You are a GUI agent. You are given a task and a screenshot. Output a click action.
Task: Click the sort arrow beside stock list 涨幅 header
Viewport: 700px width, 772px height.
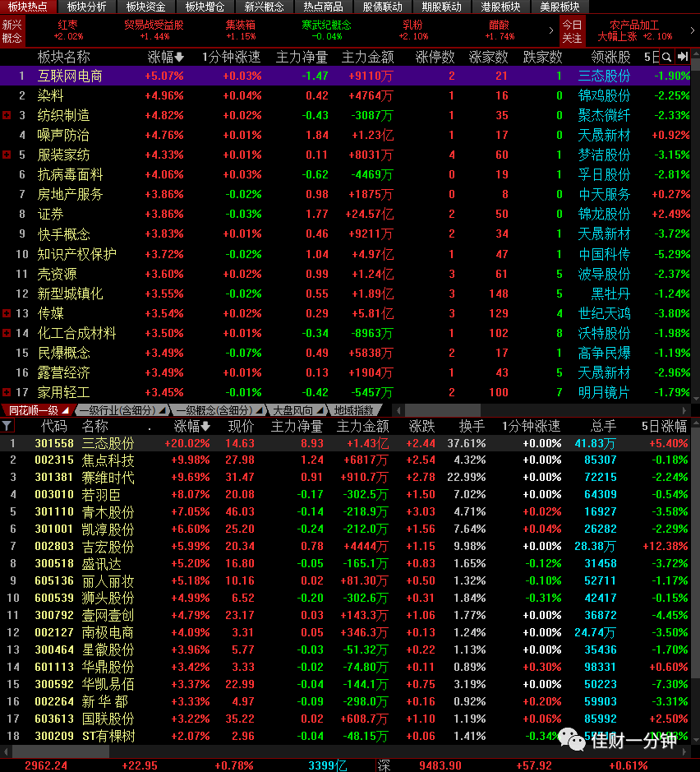[x=205, y=427]
